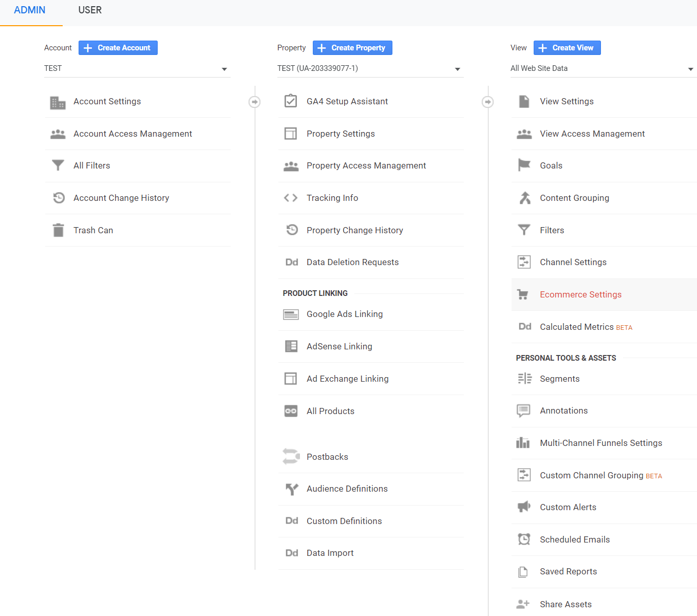Click the Trash Can bin icon

tap(59, 230)
